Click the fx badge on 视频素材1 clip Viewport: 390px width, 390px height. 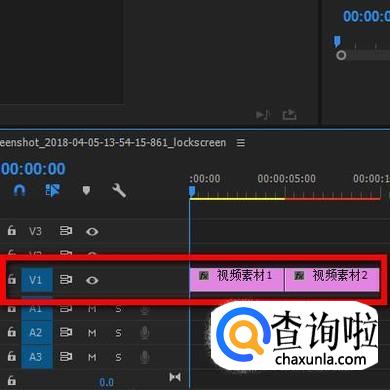pyautogui.click(x=204, y=276)
